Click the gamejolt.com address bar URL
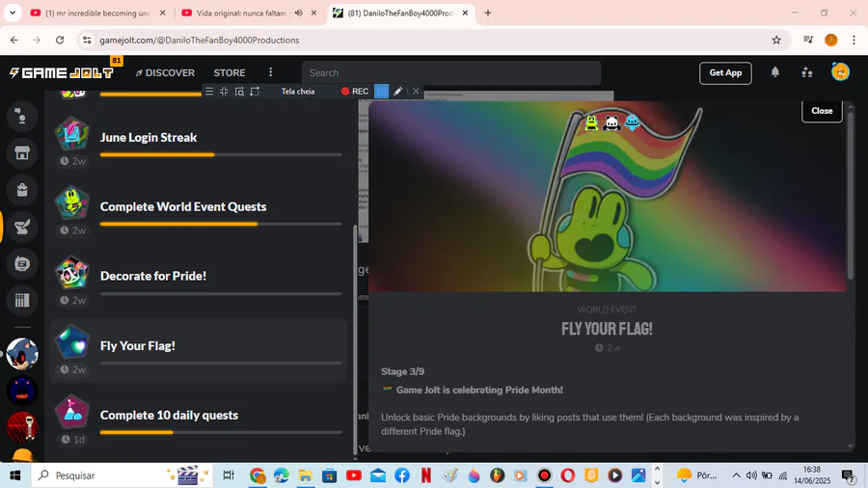Viewport: 868px width, 488px height. click(x=200, y=40)
